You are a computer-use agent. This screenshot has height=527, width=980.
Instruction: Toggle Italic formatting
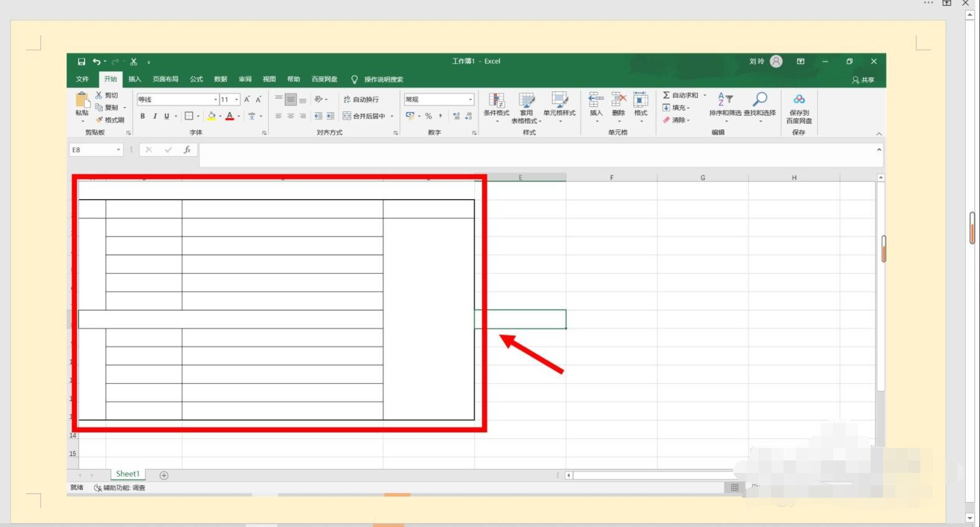click(x=155, y=116)
